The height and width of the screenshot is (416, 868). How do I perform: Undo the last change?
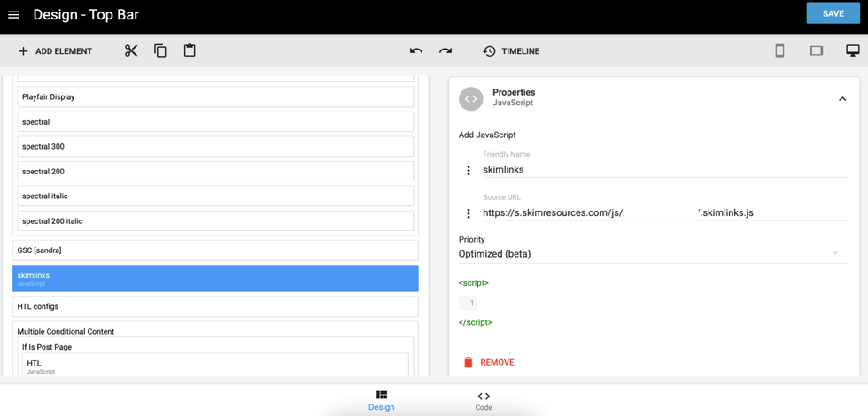click(x=416, y=51)
